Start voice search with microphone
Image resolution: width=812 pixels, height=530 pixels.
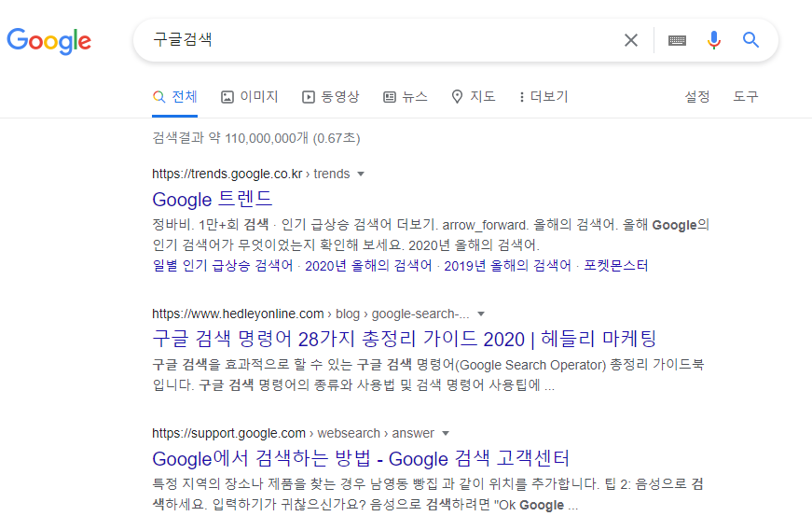point(713,40)
